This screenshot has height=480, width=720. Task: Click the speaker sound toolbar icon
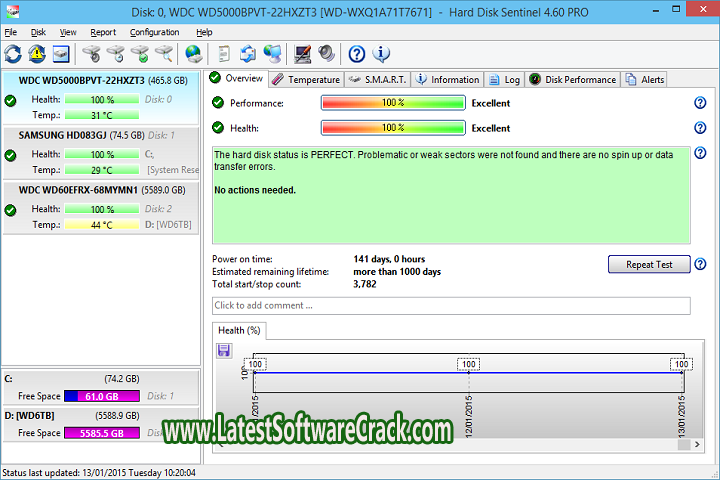[326, 54]
